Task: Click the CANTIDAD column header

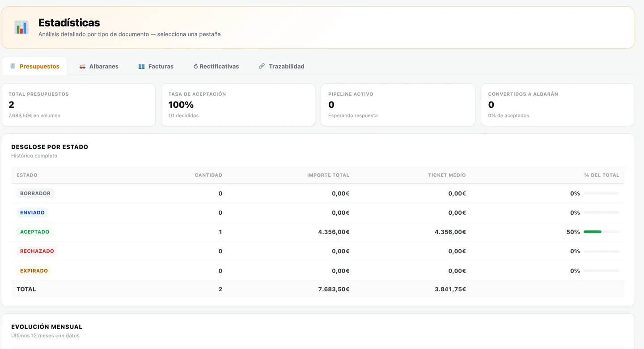Action: (x=208, y=175)
